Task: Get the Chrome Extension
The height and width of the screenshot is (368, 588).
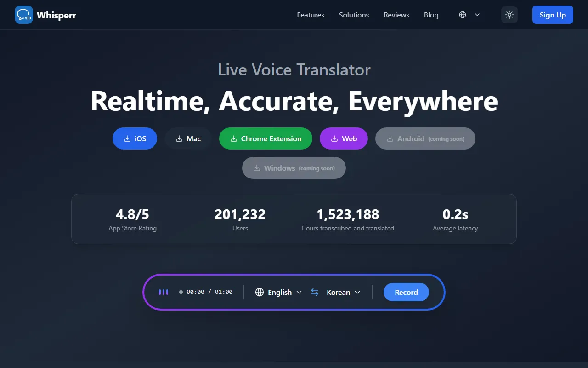Action: pos(266,138)
